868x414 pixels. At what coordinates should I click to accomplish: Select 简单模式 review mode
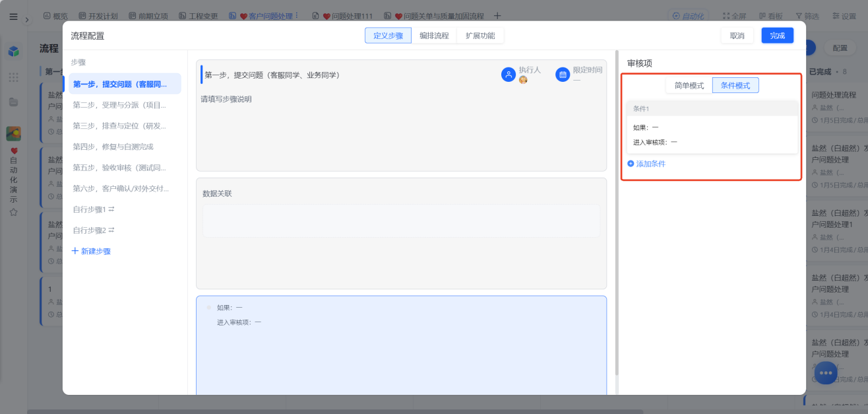pos(689,86)
